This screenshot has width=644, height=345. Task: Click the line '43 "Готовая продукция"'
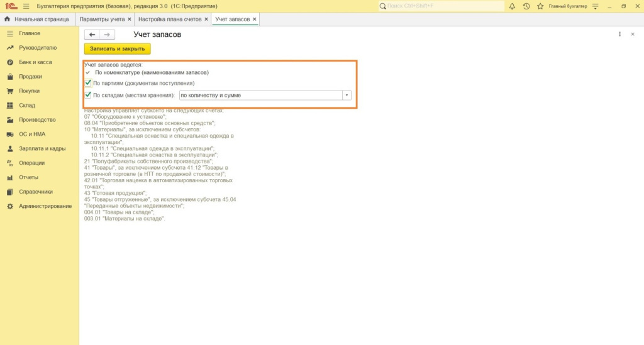[x=116, y=193]
